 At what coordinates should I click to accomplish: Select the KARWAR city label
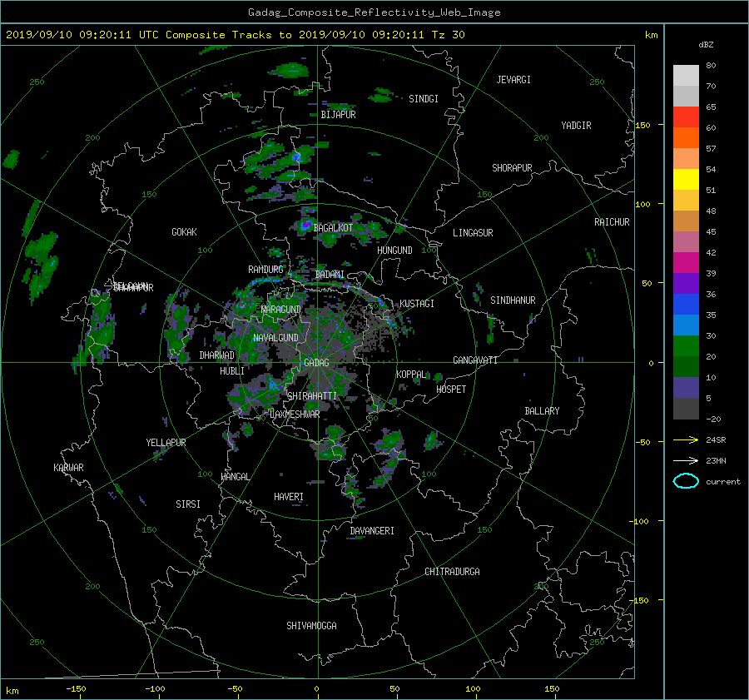(68, 468)
